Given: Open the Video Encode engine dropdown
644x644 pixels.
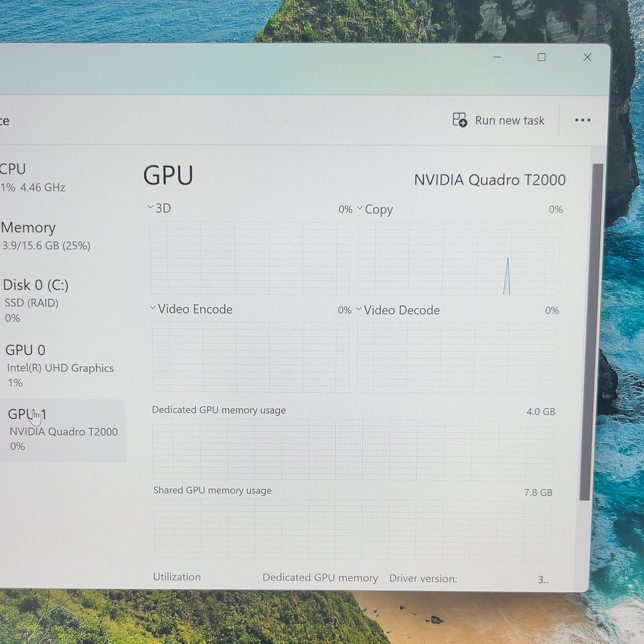Looking at the screenshot, I should pyautogui.click(x=152, y=308).
